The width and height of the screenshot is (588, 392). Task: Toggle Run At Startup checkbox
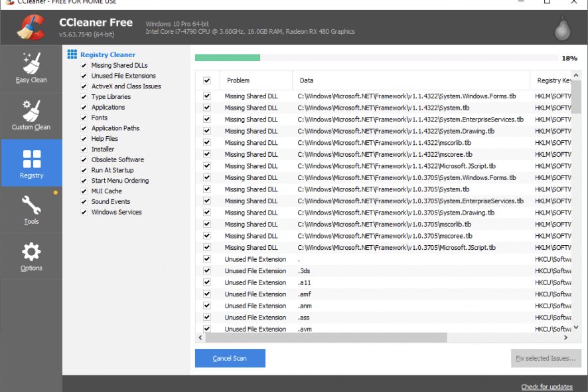(x=84, y=171)
